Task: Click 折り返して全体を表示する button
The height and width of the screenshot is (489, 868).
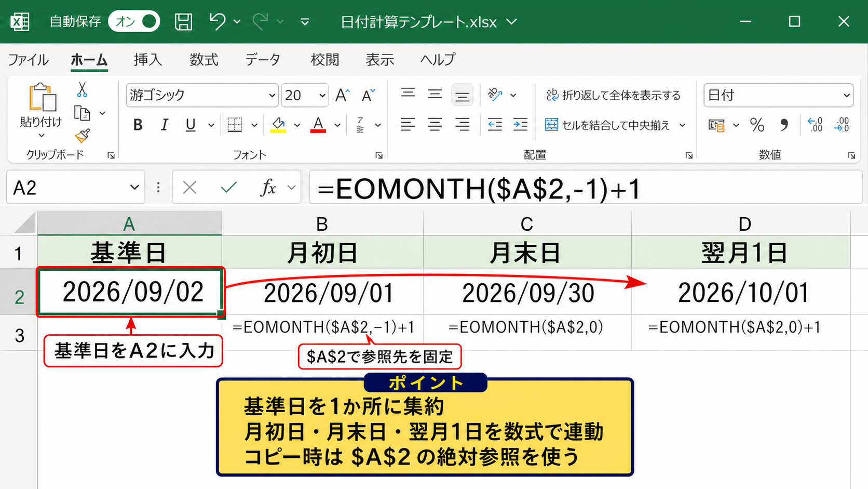Action: (613, 95)
